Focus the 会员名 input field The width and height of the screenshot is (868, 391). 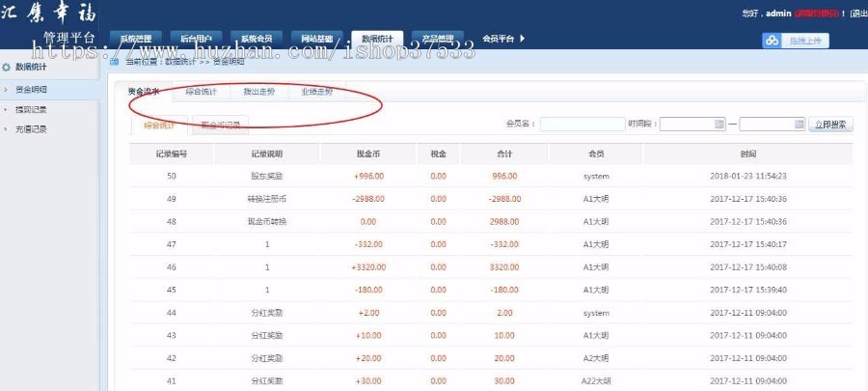[x=583, y=124]
